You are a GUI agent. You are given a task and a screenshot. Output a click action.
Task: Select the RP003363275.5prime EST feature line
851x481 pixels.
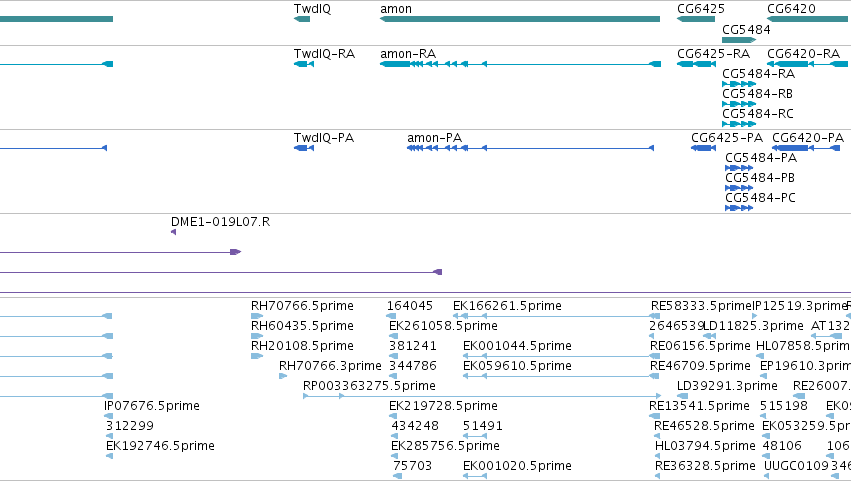(x=482, y=396)
